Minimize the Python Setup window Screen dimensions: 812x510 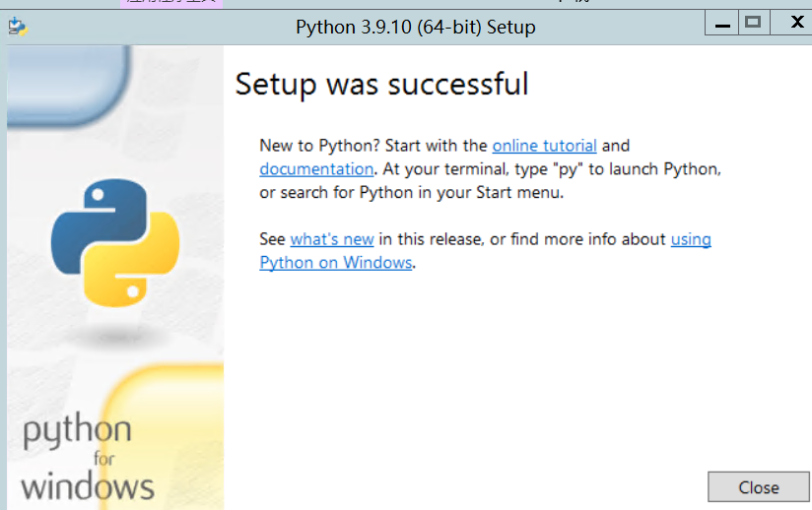point(722,24)
